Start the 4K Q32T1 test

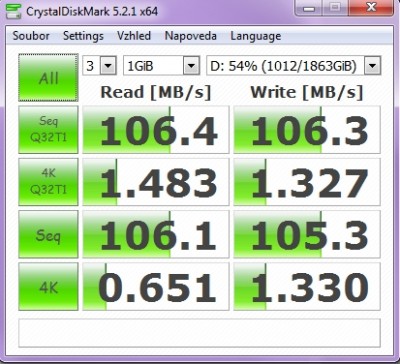click(x=48, y=182)
